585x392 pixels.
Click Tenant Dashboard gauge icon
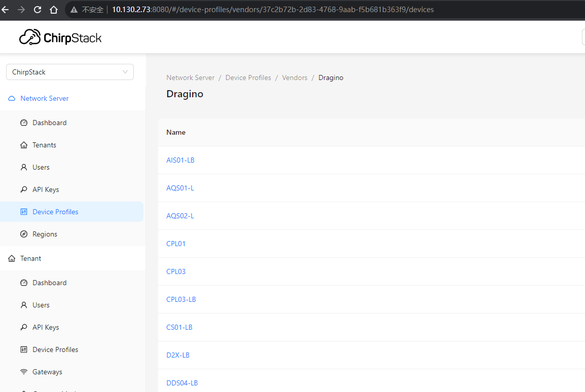[24, 283]
